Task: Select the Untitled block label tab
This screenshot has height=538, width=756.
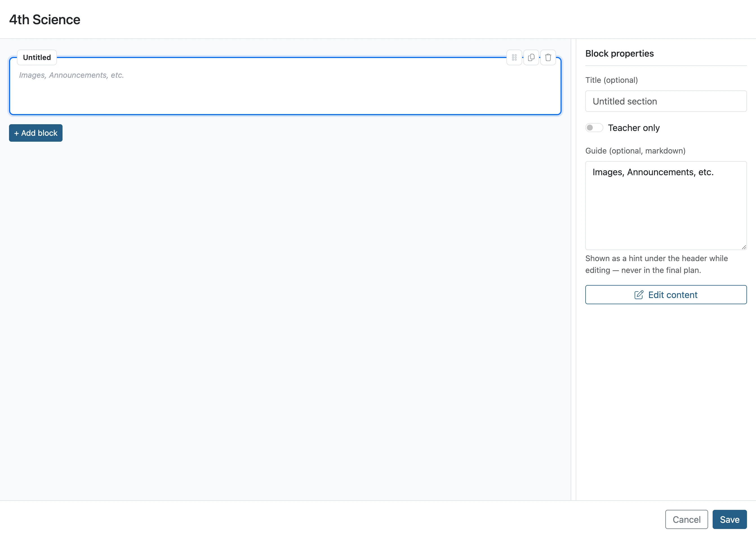Action: pos(37,57)
